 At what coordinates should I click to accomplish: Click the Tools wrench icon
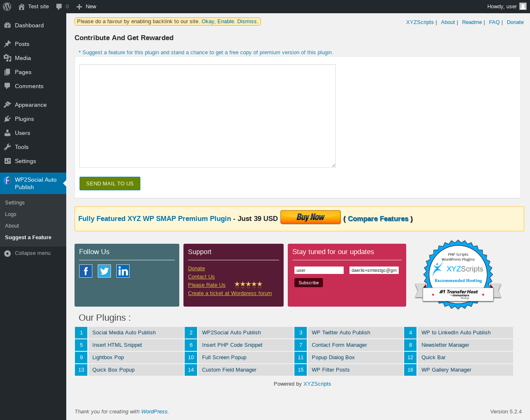point(7,147)
